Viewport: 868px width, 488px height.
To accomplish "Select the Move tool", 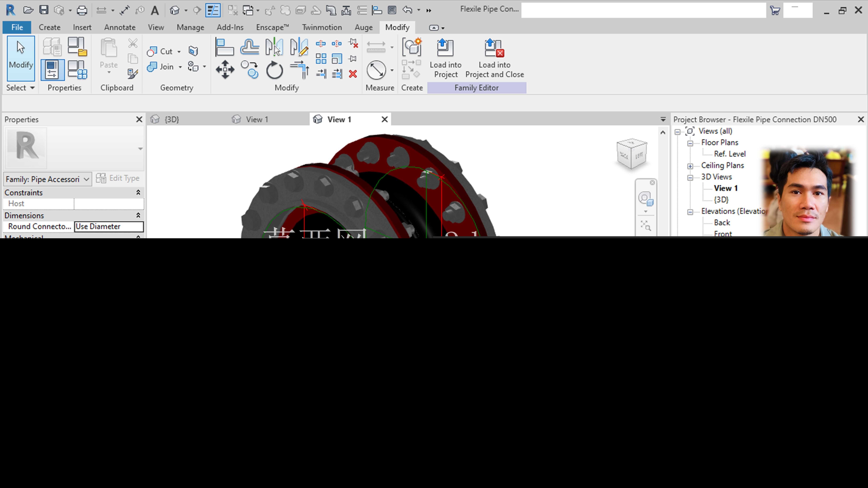I will (x=225, y=70).
